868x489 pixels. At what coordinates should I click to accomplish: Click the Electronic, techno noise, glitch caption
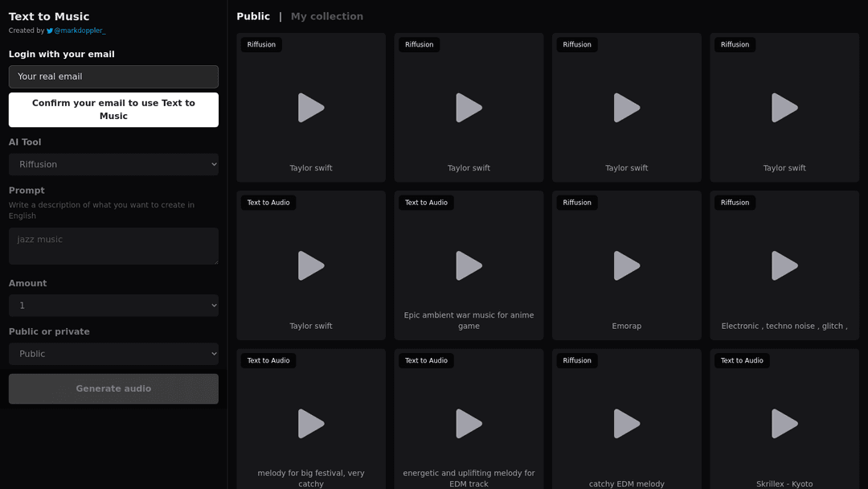(x=784, y=327)
